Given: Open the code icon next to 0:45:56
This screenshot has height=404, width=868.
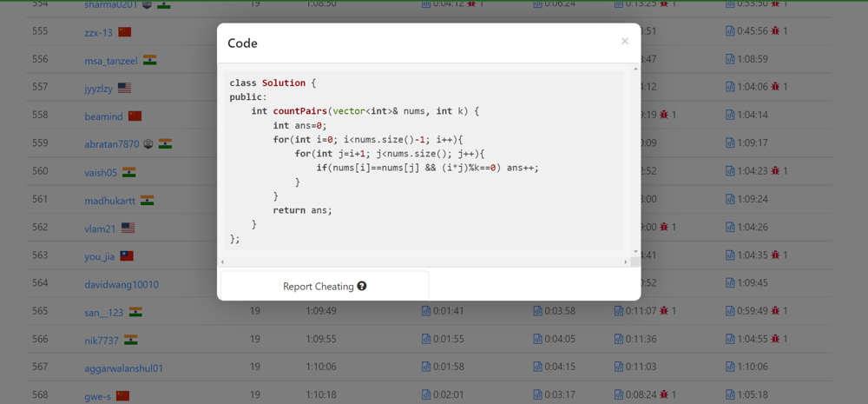Looking at the screenshot, I should (x=730, y=31).
